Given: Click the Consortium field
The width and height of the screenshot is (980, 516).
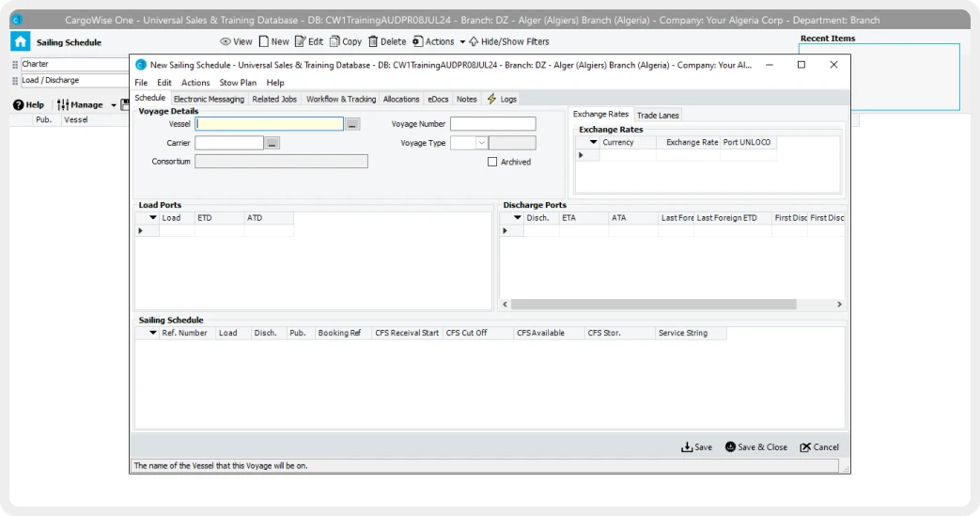Looking at the screenshot, I should point(281,162).
